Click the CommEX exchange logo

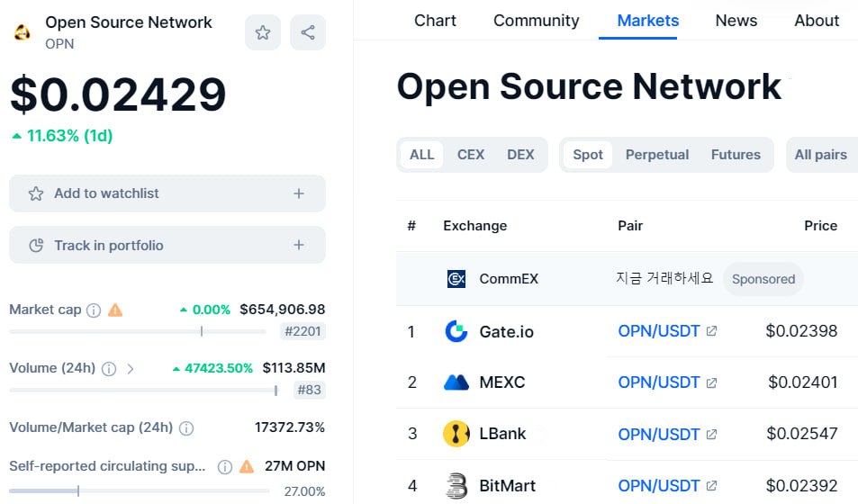tap(456, 279)
